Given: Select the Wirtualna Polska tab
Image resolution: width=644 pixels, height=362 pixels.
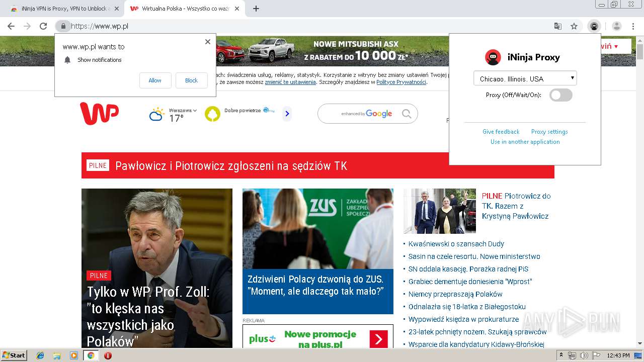Looking at the screenshot, I should pos(183,9).
